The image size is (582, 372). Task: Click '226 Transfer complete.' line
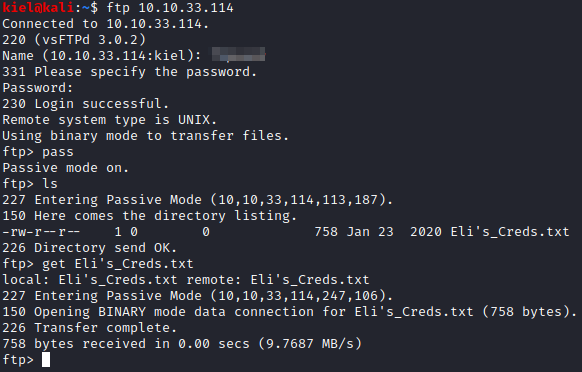pyautogui.click(x=89, y=327)
